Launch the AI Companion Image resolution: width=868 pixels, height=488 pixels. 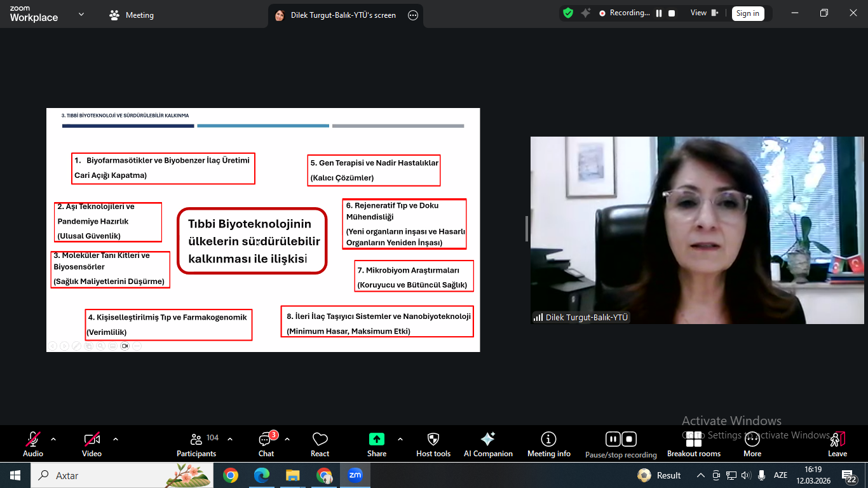pyautogui.click(x=488, y=444)
